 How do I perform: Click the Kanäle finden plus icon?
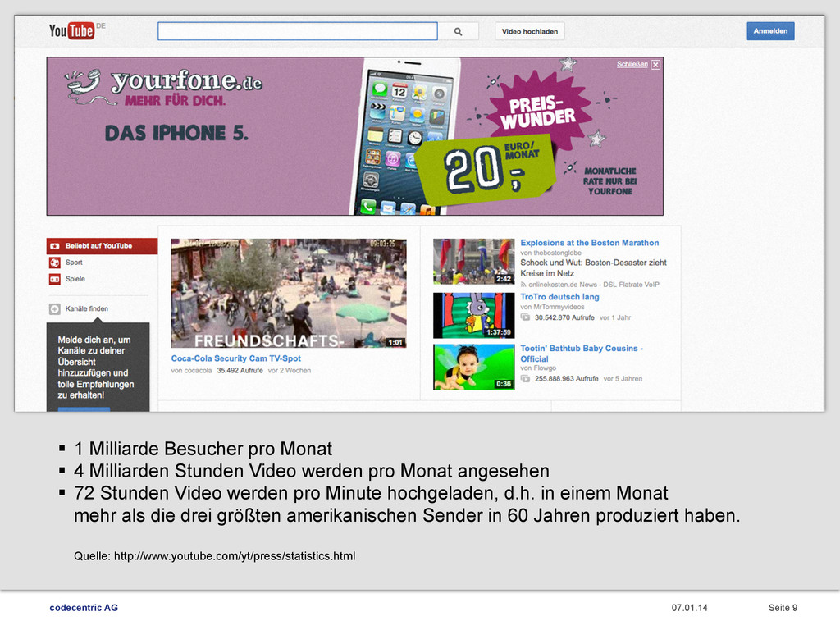(x=55, y=309)
